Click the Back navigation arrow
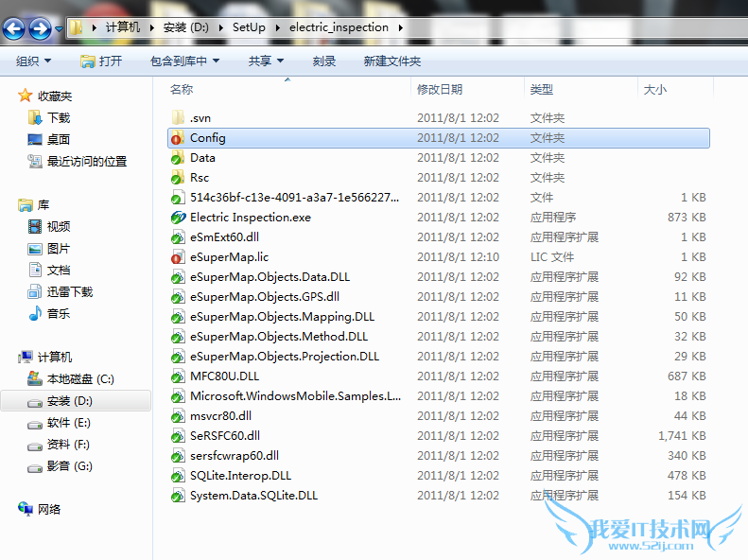This screenshot has height=560, width=748. pos(14,28)
